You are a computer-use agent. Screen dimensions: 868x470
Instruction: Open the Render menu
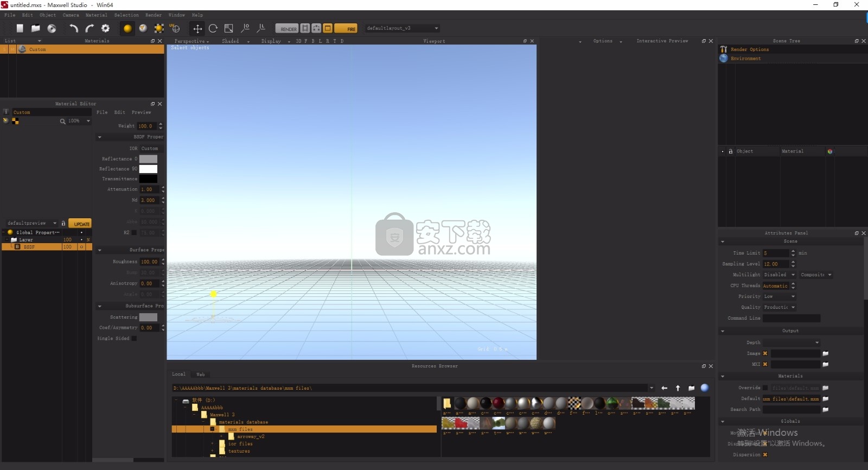(154, 15)
